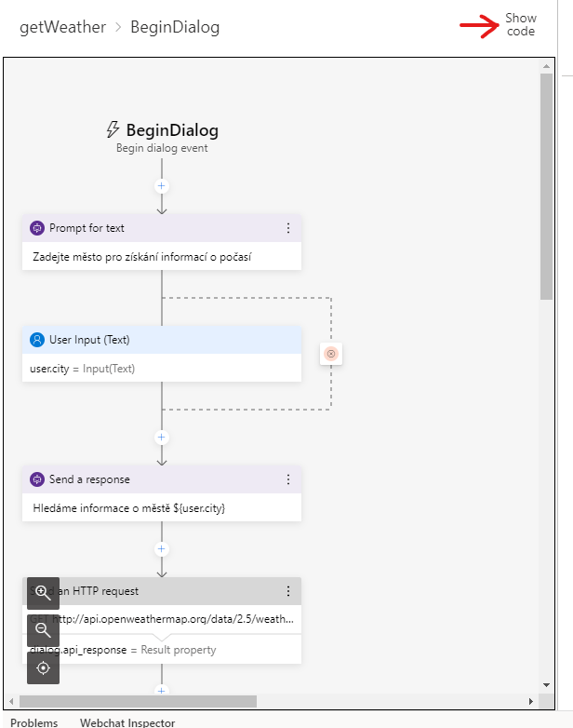Open the Webchat Inspector tab
The width and height of the screenshot is (573, 728).
tap(127, 722)
